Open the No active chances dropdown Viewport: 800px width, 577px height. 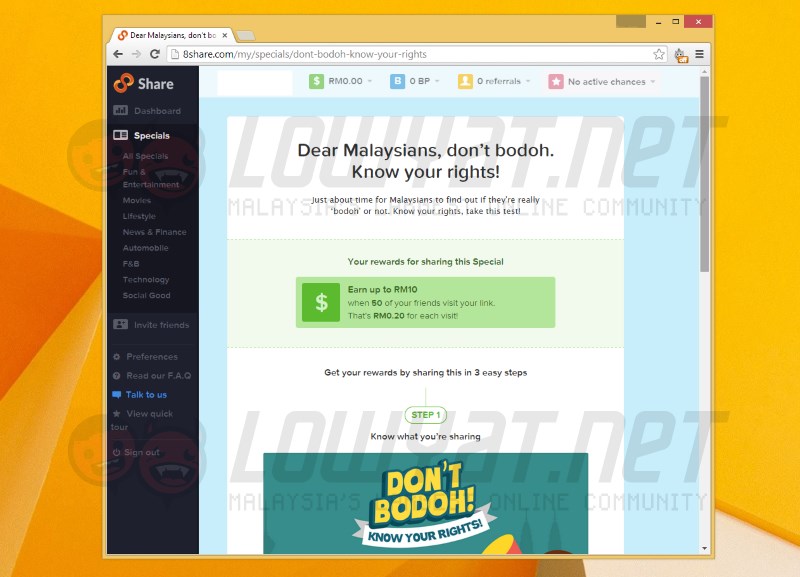611,82
